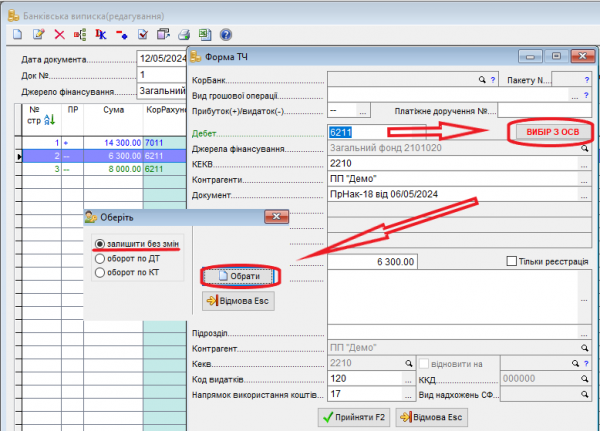Select the 'оборот по ДТ' radio option
This screenshot has height=431, width=600.
tap(100, 258)
